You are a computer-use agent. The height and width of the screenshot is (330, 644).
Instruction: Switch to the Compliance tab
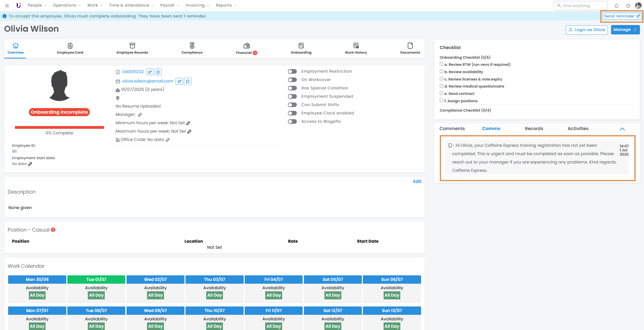click(x=192, y=48)
